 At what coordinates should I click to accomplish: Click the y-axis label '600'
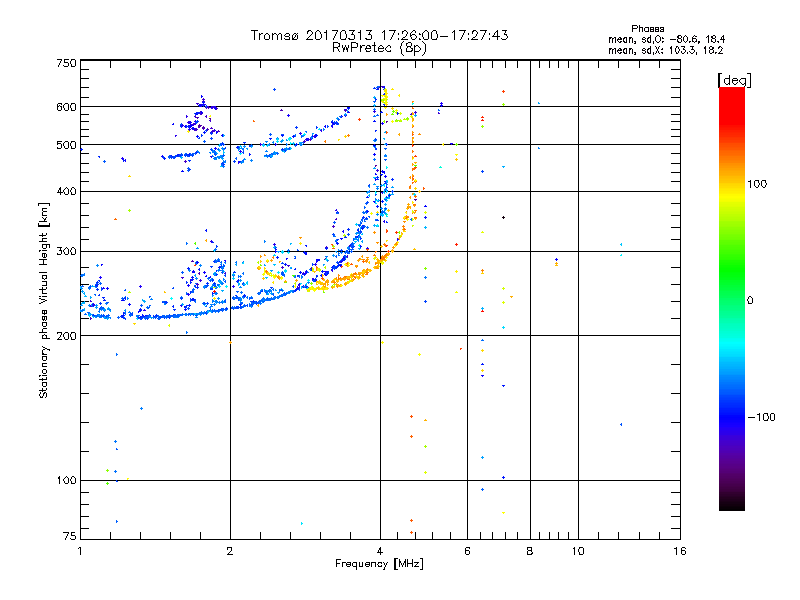(x=66, y=107)
